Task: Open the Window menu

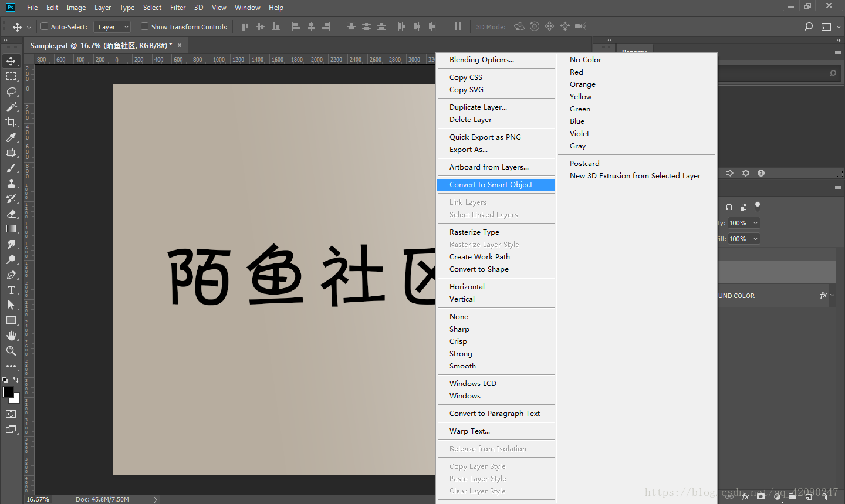Action: pos(247,8)
